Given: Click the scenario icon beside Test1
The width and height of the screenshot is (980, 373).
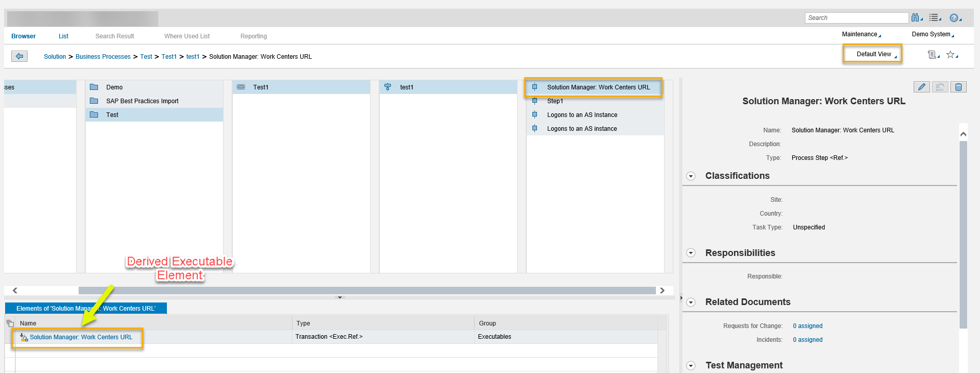Looking at the screenshot, I should [x=241, y=87].
